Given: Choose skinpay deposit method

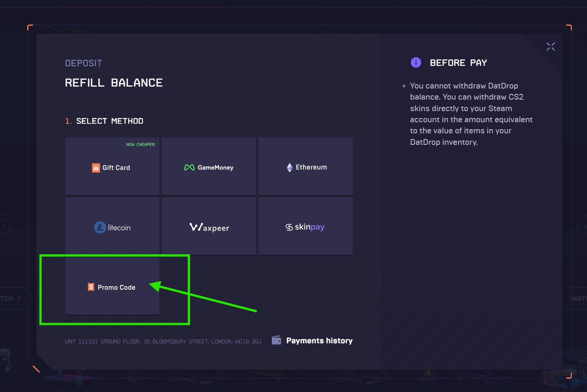Looking at the screenshot, I should pos(305,226).
